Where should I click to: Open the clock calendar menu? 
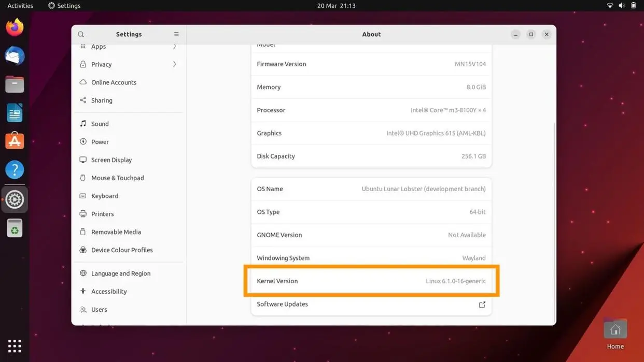[336, 6]
